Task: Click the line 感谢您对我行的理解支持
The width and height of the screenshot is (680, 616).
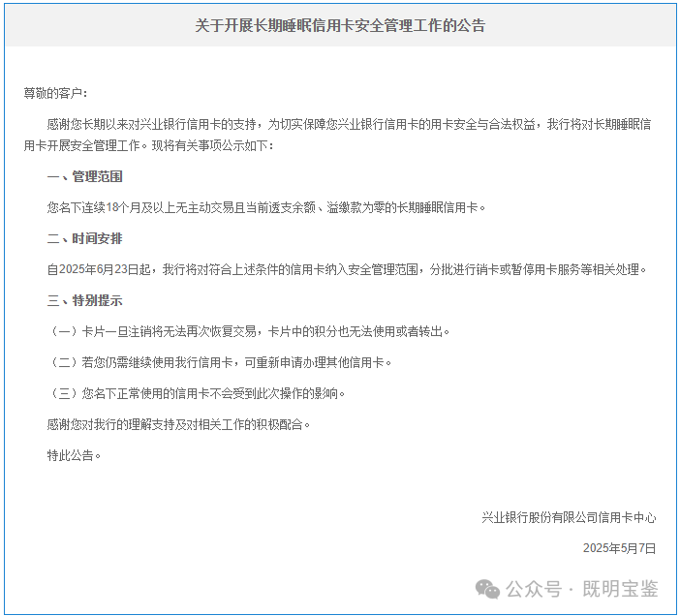Action: (x=179, y=424)
